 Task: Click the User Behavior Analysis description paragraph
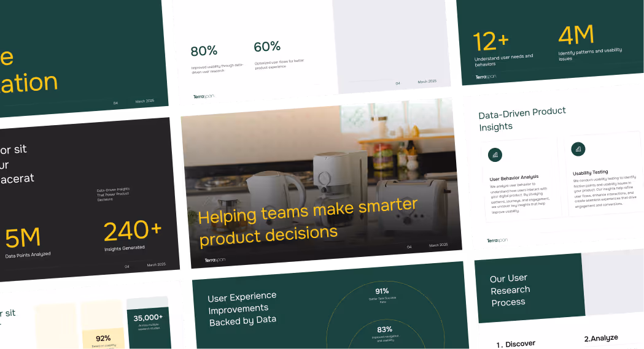[519, 198]
